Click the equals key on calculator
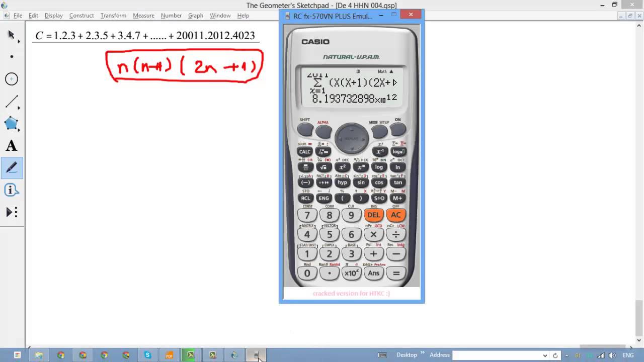Image resolution: width=644 pixels, height=362 pixels. [396, 274]
